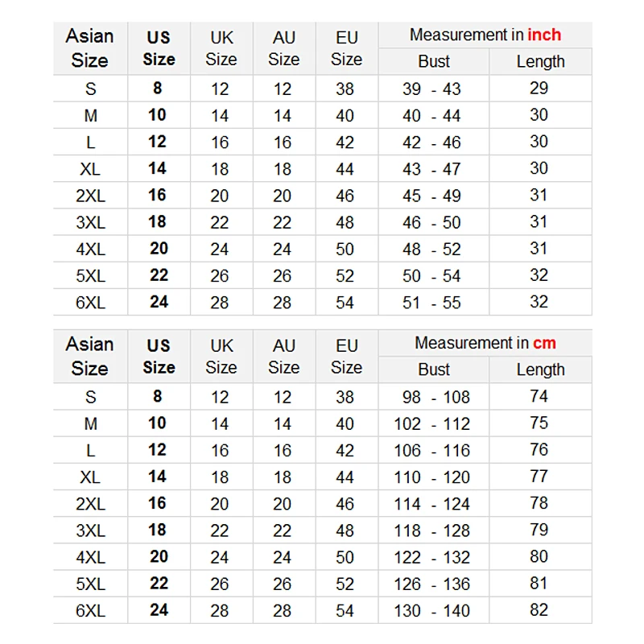Select bust range "130 - 140" cell
644x644 pixels.
tap(432, 610)
